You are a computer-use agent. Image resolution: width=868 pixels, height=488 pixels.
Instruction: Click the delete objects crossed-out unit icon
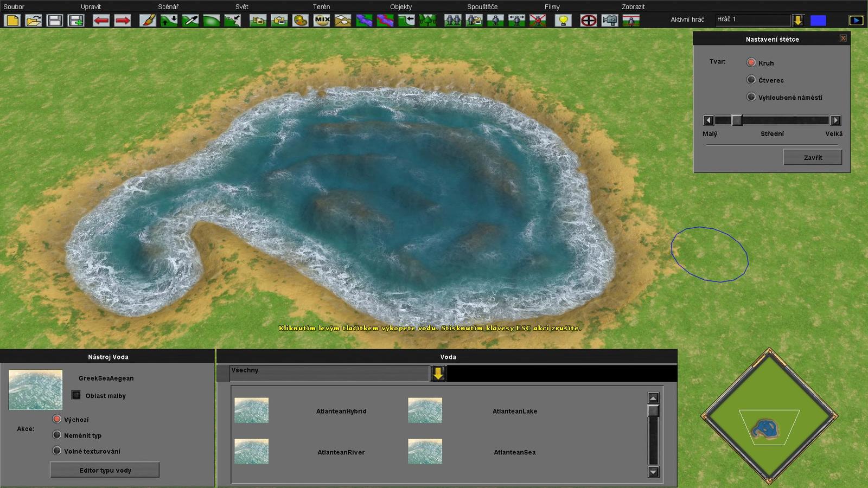tap(537, 21)
